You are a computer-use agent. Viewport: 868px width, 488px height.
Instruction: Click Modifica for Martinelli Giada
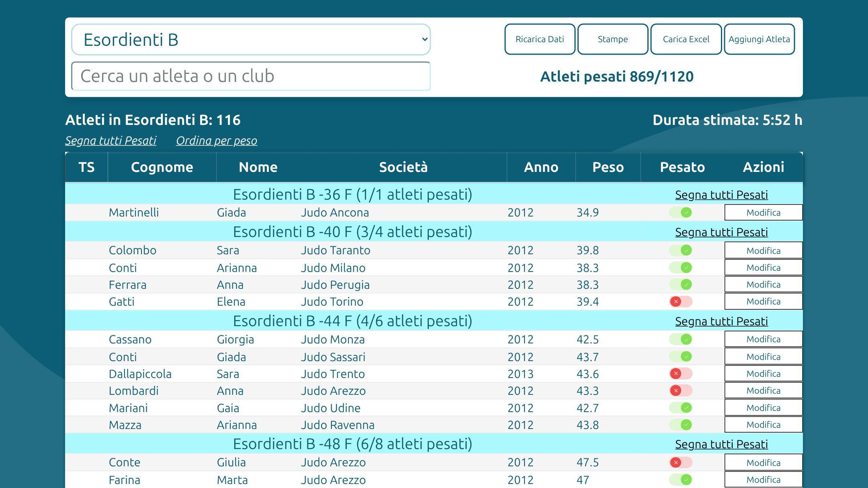coord(764,212)
